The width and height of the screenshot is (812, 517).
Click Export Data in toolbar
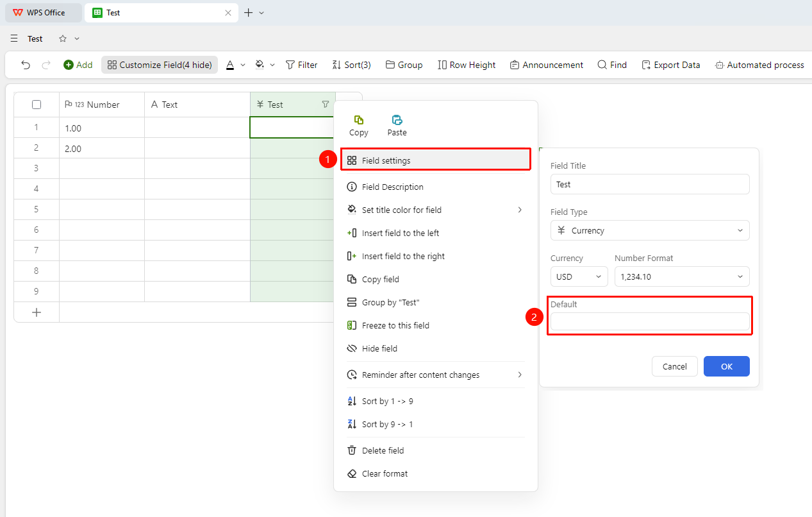pos(670,65)
